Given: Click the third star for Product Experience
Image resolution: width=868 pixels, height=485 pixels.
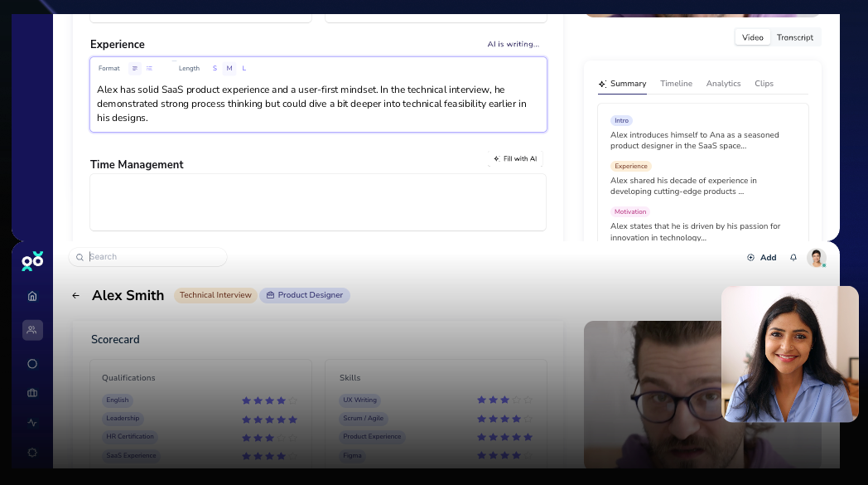Looking at the screenshot, I should click(505, 437).
